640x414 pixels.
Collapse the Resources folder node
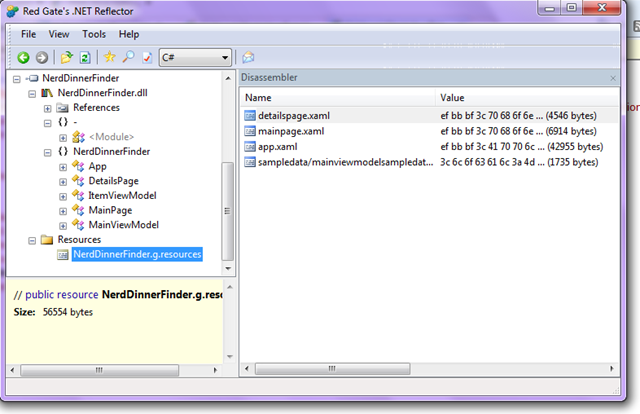[32, 241]
